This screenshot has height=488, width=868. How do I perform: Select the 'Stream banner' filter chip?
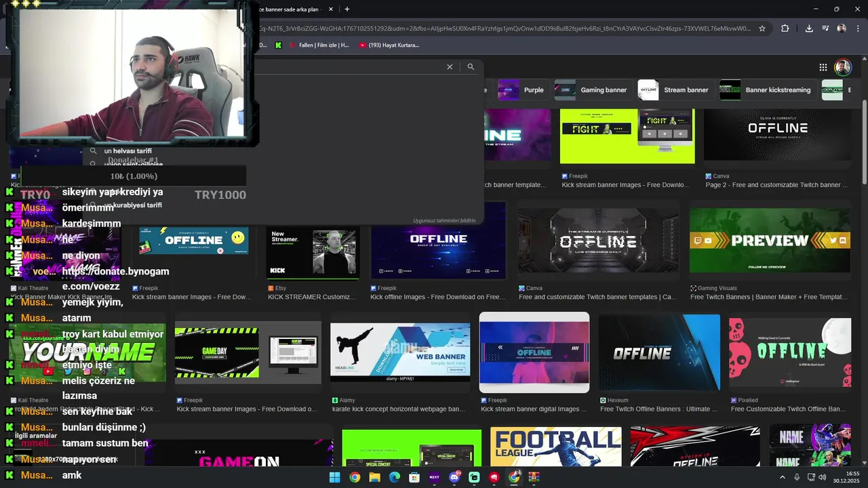tap(675, 90)
